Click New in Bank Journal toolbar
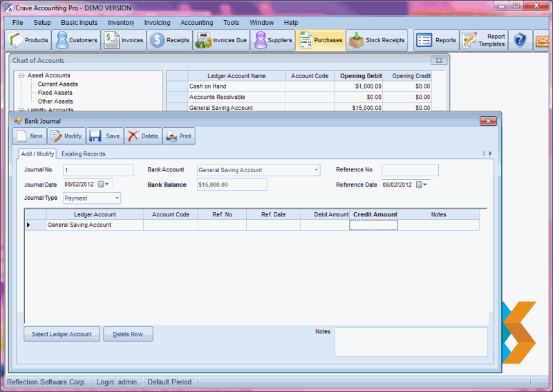This screenshot has height=392, width=553. click(x=30, y=136)
